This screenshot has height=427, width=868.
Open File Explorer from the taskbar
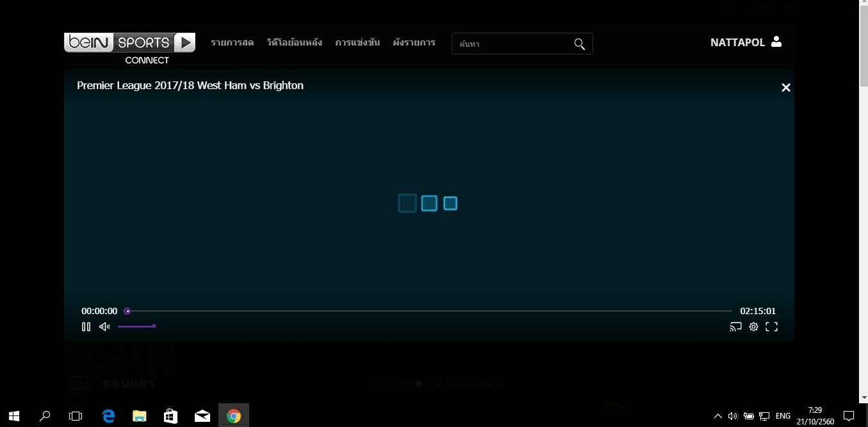(x=139, y=415)
